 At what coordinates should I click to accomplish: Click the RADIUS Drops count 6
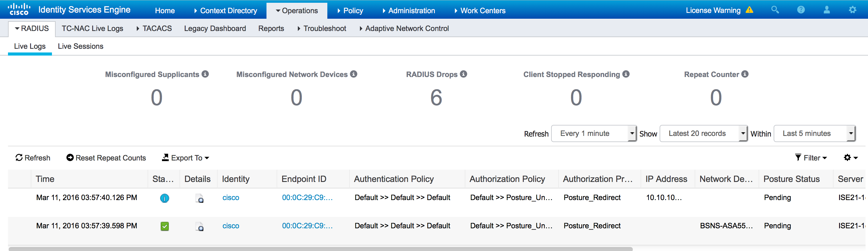[x=436, y=98]
